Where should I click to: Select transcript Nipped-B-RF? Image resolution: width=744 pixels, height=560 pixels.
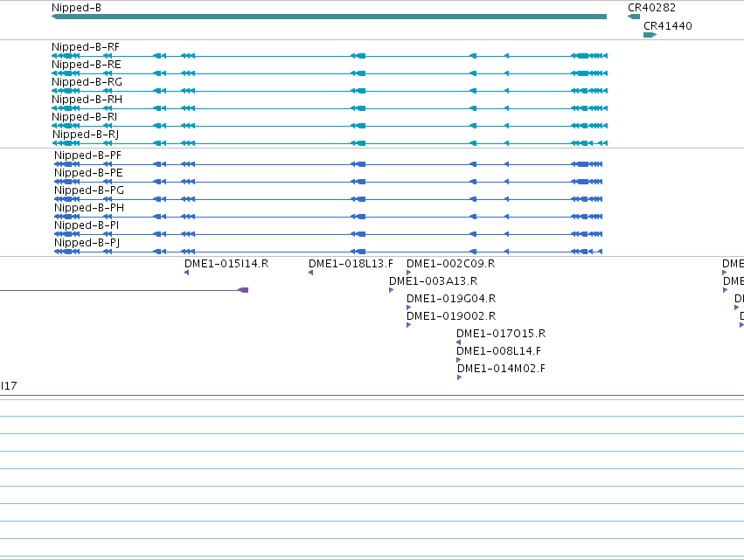(330, 56)
